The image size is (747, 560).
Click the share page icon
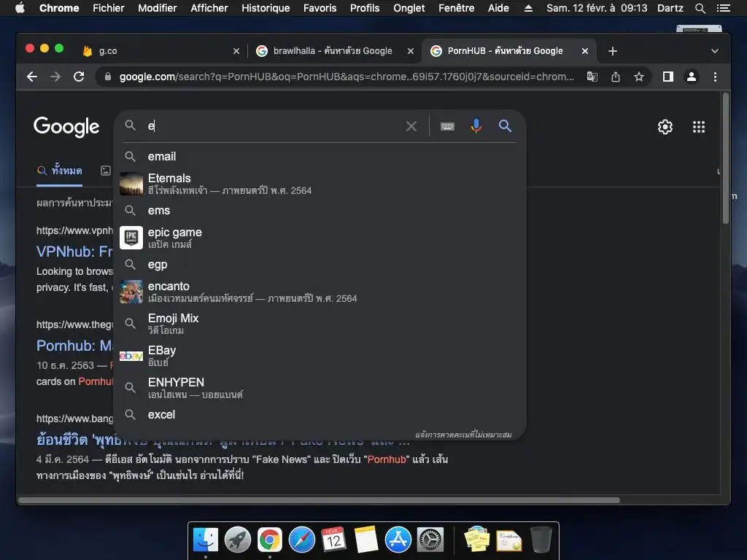[x=616, y=77]
